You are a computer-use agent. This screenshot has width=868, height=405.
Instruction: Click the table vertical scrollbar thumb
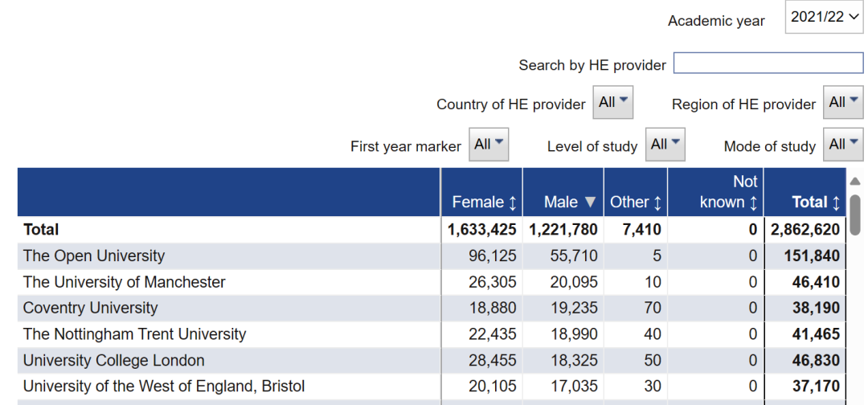coord(855,215)
